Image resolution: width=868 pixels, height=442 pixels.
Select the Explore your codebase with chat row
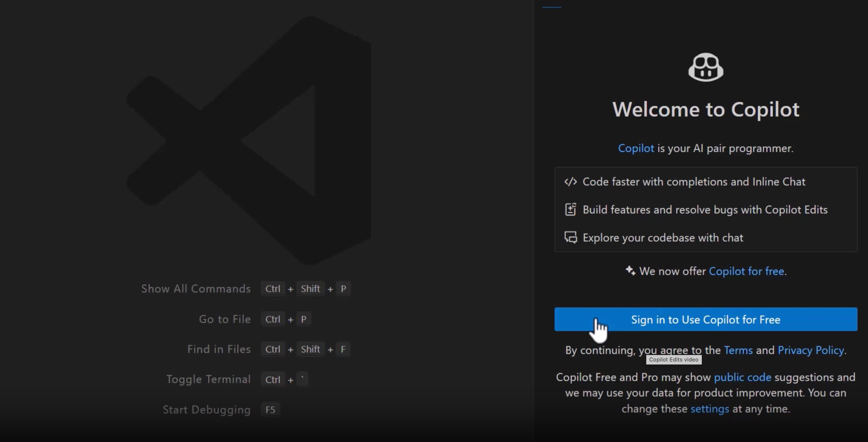[x=663, y=237]
